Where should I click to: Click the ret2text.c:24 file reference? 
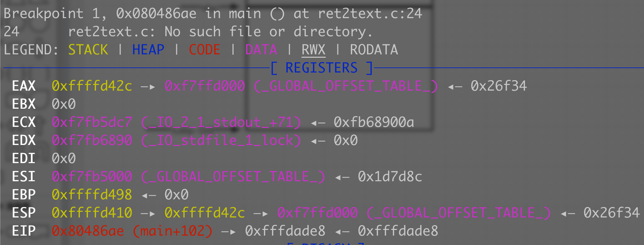click(x=370, y=13)
